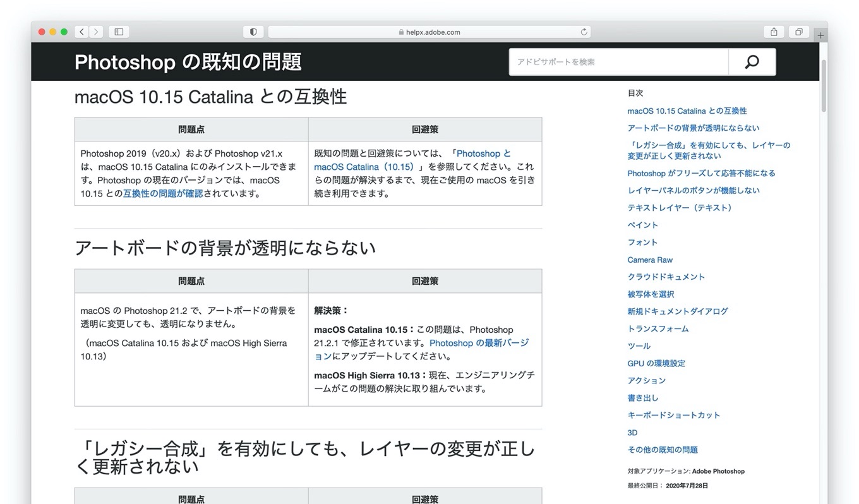Jump to ペイント section
Screen dimensions: 859x504
(643, 225)
